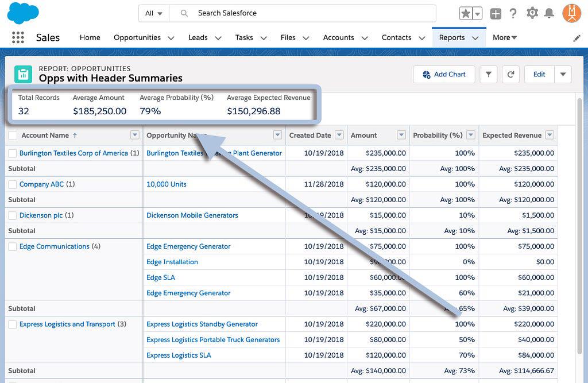Open the App Launcher grid icon

pos(18,37)
